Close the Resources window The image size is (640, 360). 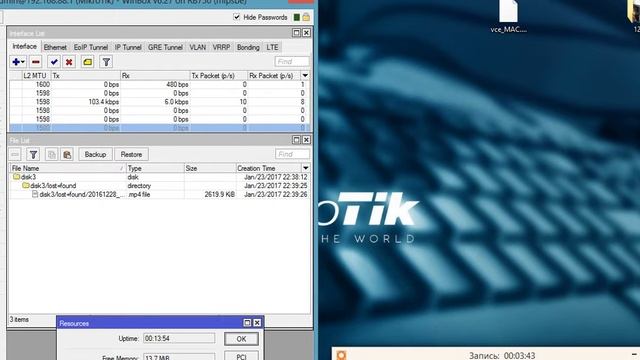[257, 323]
